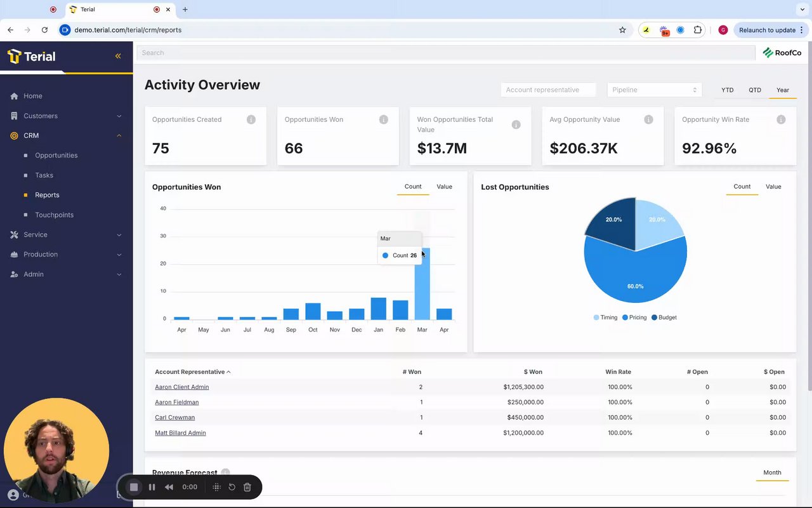Bookmark this page with the star icon
Screen dimensions: 812x508
pos(622,30)
